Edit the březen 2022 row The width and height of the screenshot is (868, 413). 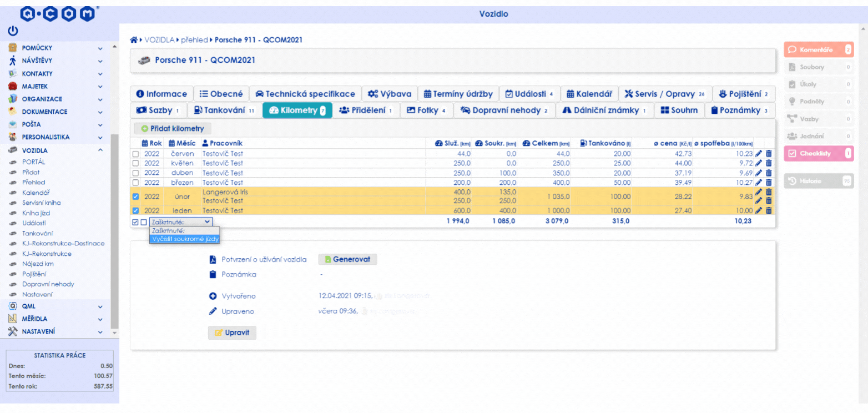point(759,182)
